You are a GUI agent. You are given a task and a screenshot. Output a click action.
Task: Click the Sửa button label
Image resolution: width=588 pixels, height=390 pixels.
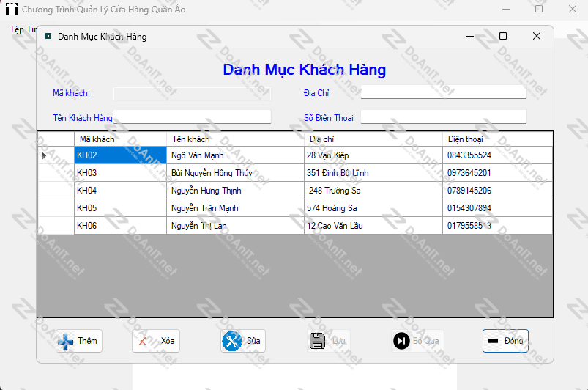pos(253,341)
